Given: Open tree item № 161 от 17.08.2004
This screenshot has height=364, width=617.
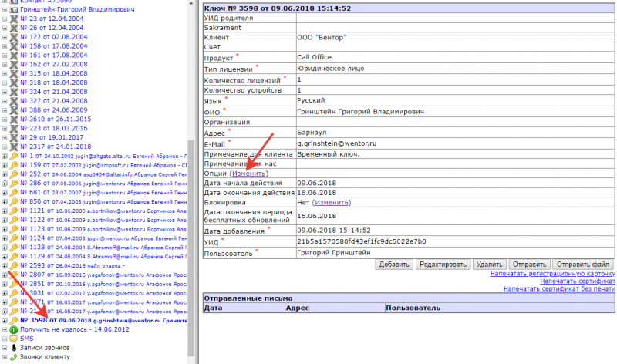Looking at the screenshot, I should (53, 55).
